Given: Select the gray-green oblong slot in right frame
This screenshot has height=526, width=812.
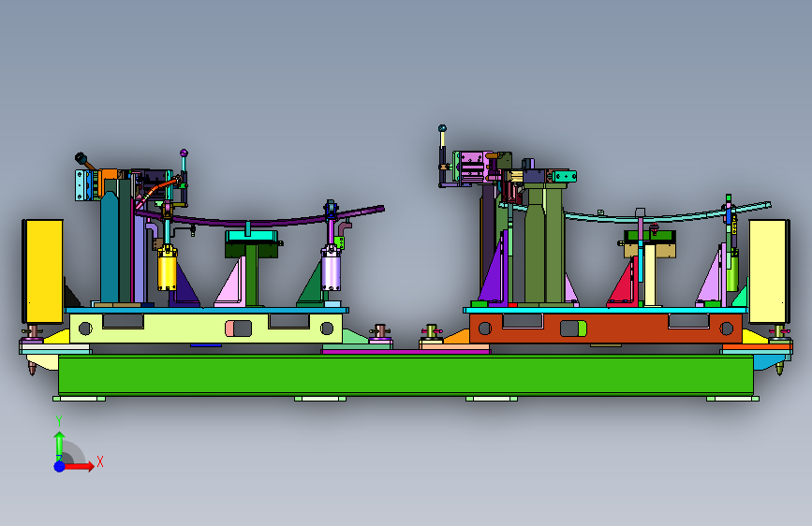Looking at the screenshot, I should pos(573,329).
